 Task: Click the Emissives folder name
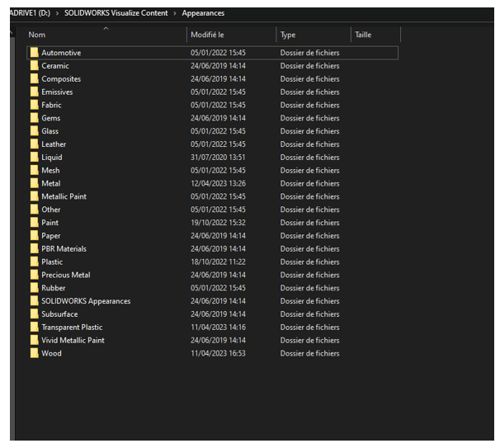(x=57, y=92)
